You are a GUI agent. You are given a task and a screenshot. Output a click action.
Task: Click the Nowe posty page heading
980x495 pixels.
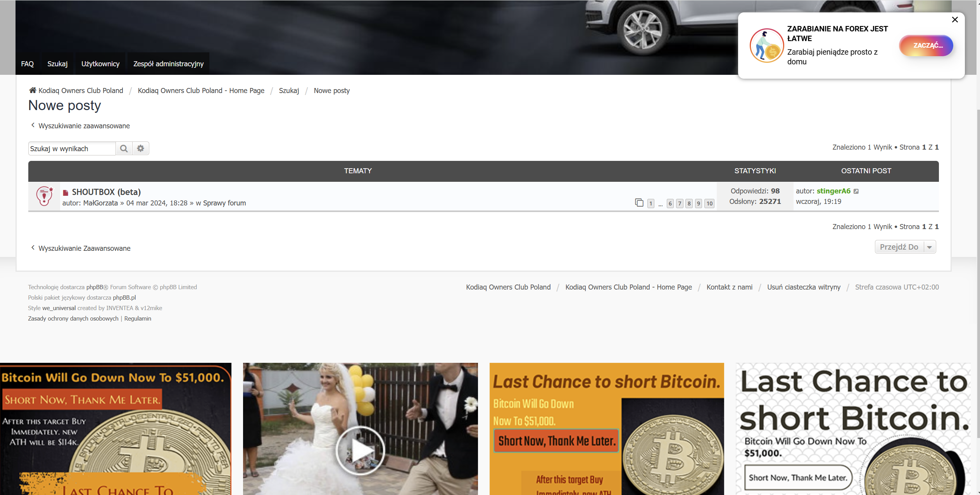click(65, 105)
